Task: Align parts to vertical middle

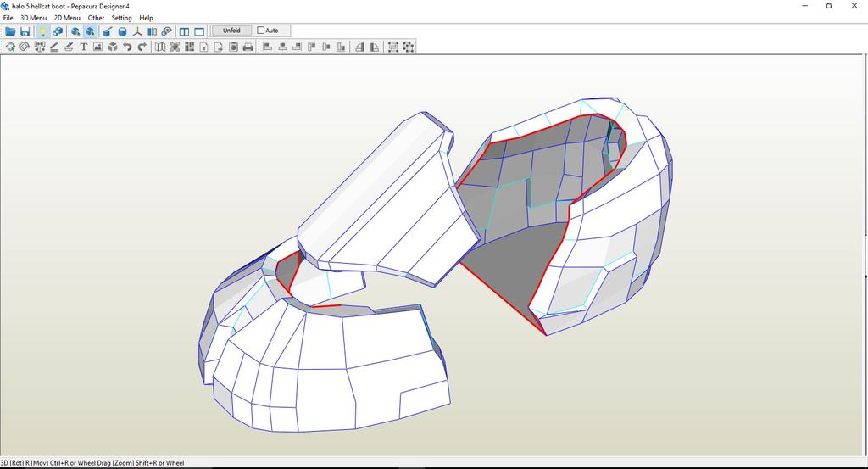Action: coord(326,47)
